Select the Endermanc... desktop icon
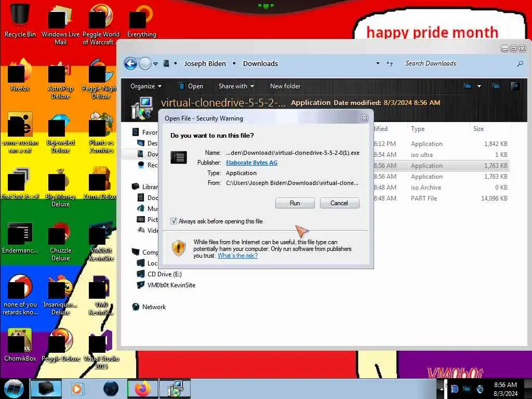Viewport: 532px width, 399px height. (20, 237)
